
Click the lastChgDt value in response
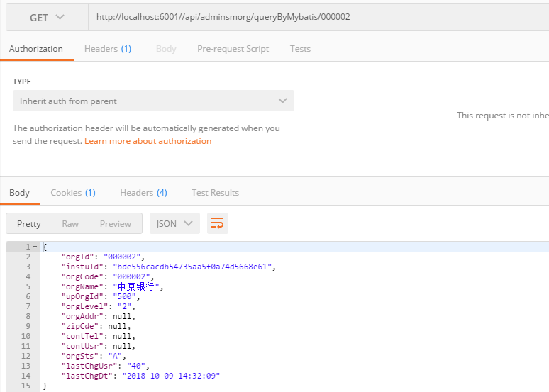click(x=171, y=376)
